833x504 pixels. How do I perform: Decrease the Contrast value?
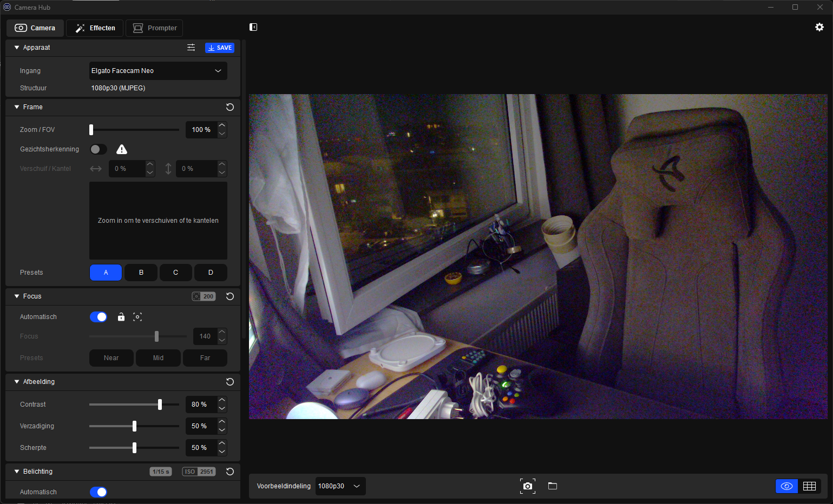pos(222,409)
